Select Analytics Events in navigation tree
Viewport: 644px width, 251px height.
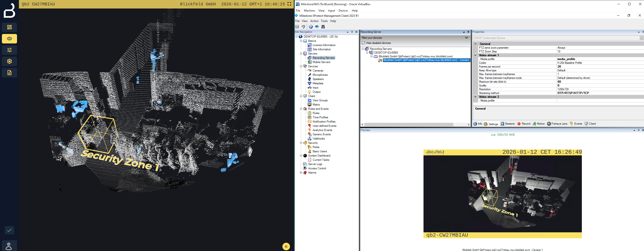tap(322, 130)
